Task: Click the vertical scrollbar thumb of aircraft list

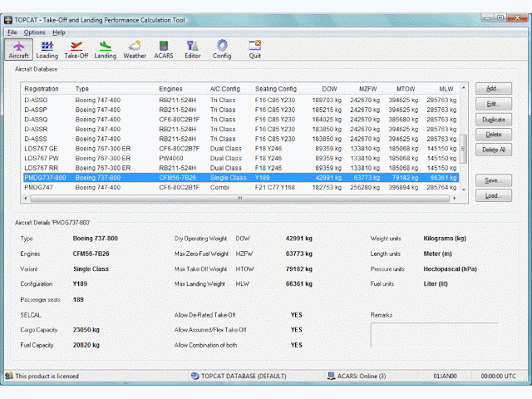Action: click(x=464, y=149)
